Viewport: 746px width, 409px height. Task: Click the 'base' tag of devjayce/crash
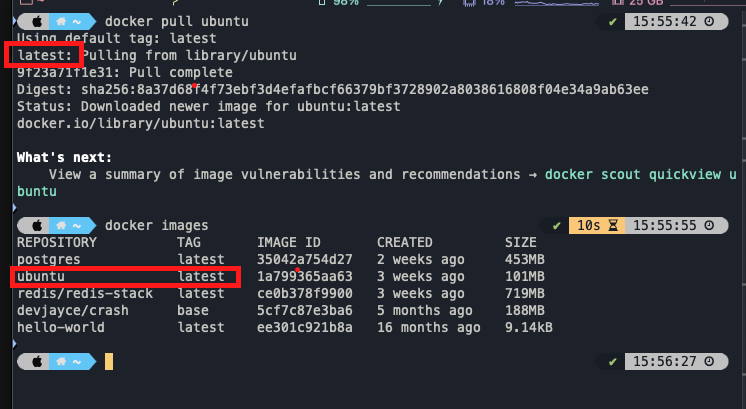coord(193,311)
